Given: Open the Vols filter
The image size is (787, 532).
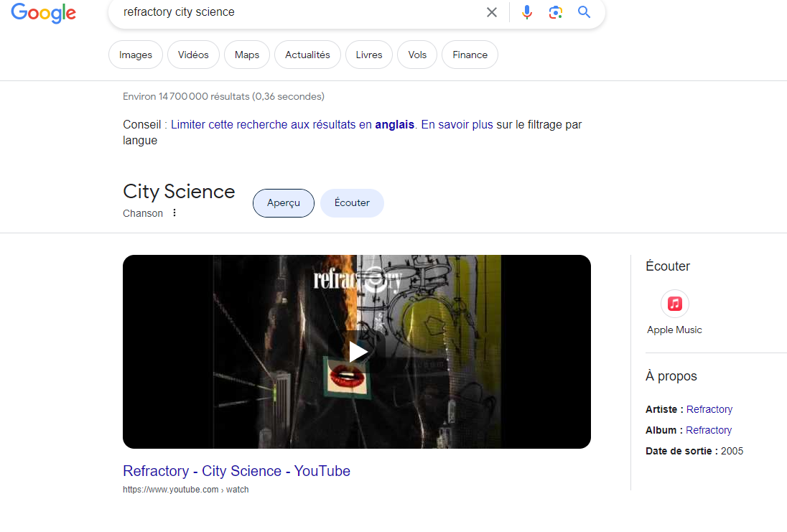Looking at the screenshot, I should coord(417,55).
